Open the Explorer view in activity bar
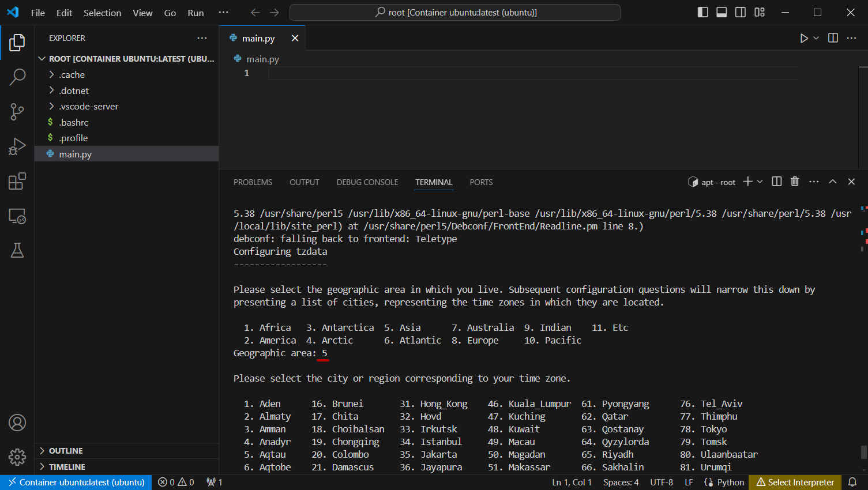This screenshot has width=868, height=490. click(17, 42)
